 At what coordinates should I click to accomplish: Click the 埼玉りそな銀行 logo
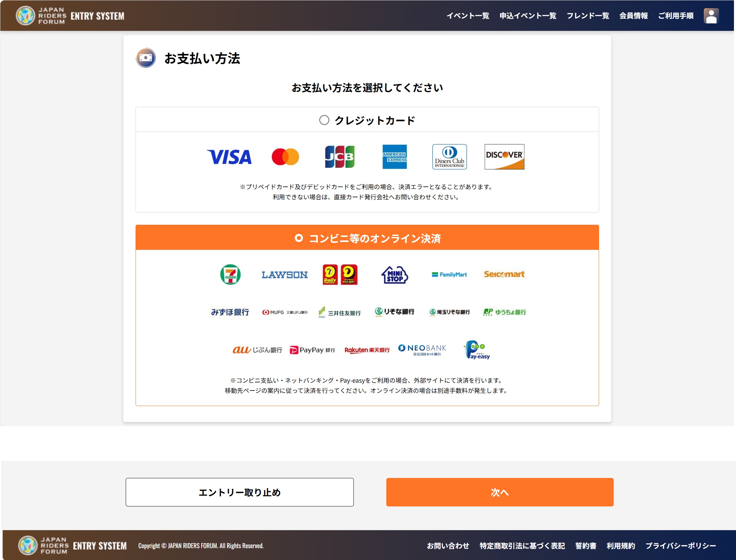[449, 312]
